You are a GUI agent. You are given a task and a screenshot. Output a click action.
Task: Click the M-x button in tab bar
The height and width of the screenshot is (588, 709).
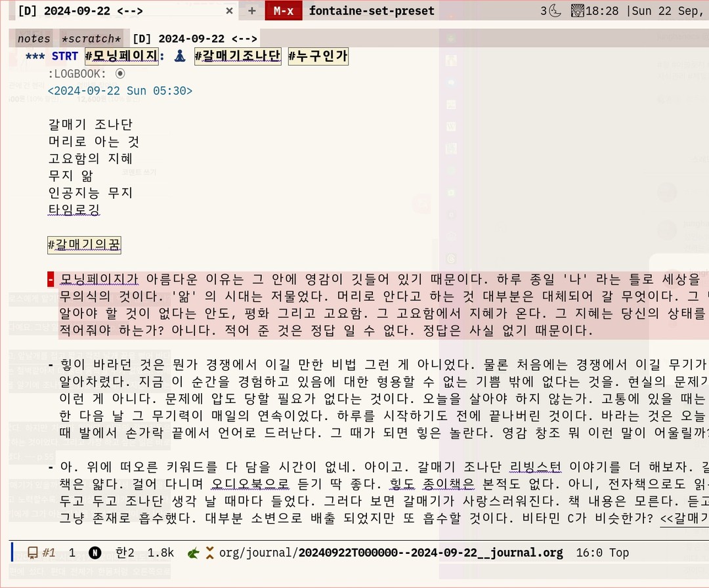coord(284,10)
